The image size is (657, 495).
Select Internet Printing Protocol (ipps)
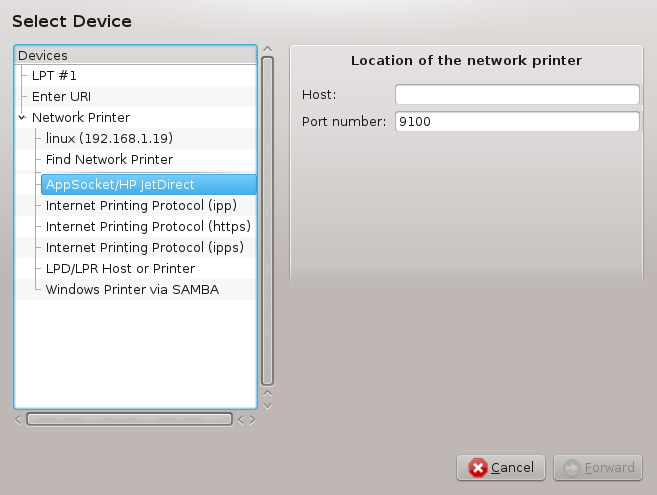pyautogui.click(x=145, y=248)
